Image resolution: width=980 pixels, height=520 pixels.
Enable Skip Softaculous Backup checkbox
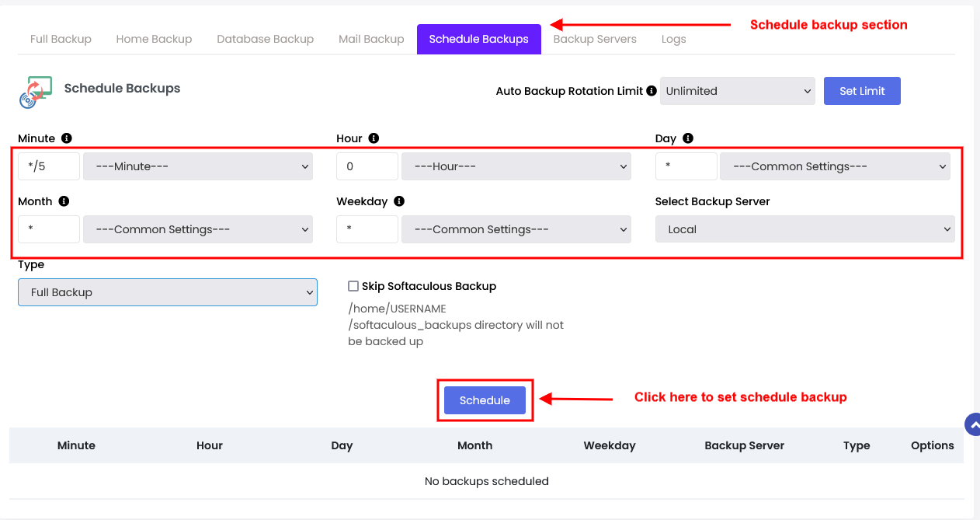pos(353,286)
